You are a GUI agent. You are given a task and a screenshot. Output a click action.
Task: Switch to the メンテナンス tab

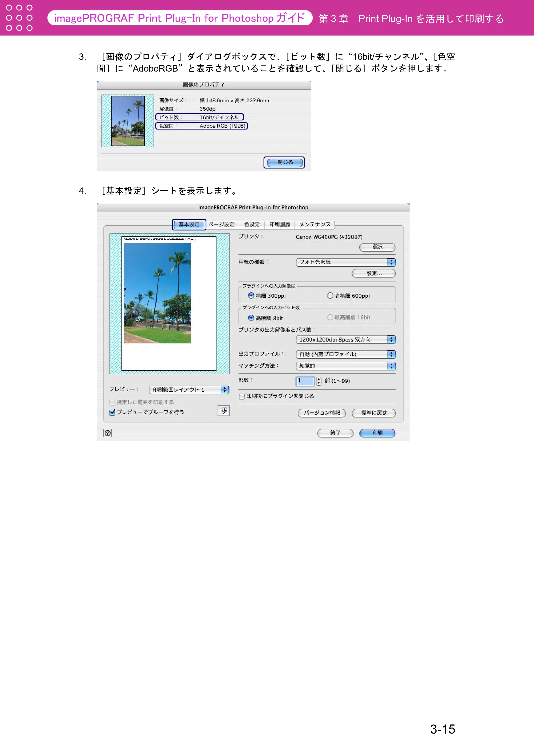[315, 225]
